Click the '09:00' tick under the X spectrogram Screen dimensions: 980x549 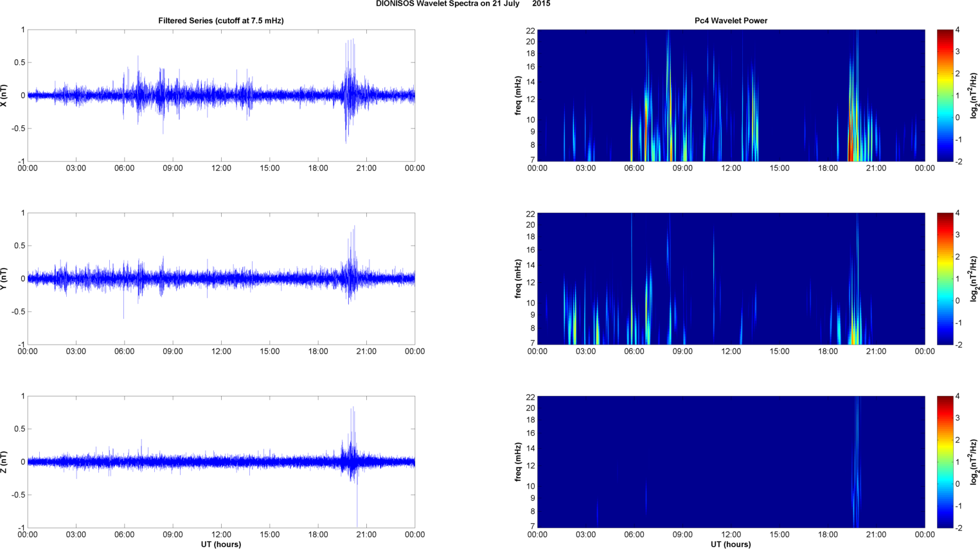pos(682,168)
